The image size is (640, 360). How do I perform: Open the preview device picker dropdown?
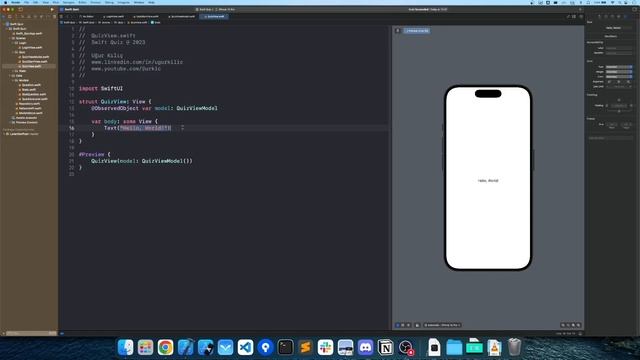tap(442, 325)
